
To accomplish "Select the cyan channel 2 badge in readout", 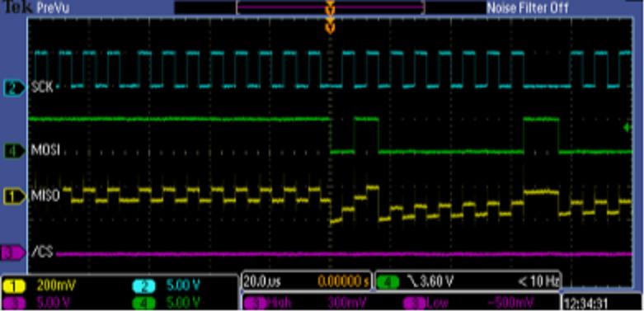I will tap(143, 285).
